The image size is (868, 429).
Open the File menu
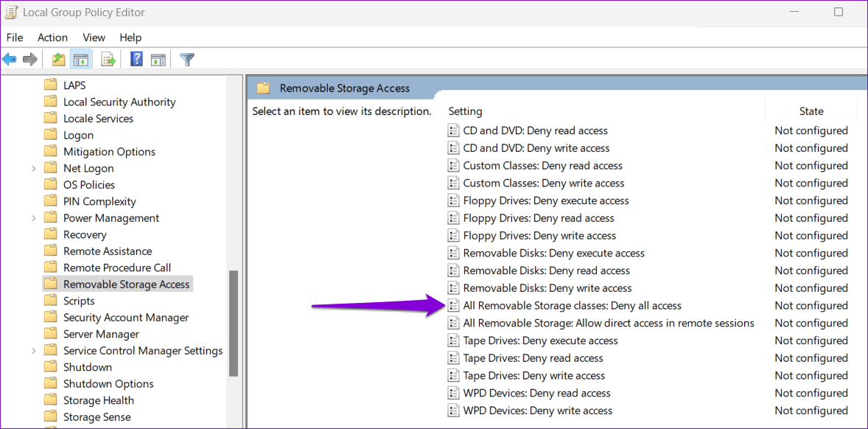coord(14,38)
